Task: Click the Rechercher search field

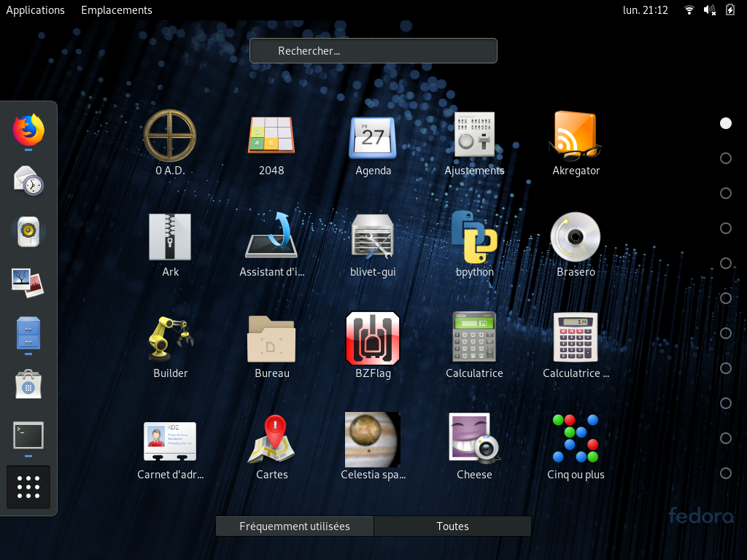Action: tap(373, 51)
